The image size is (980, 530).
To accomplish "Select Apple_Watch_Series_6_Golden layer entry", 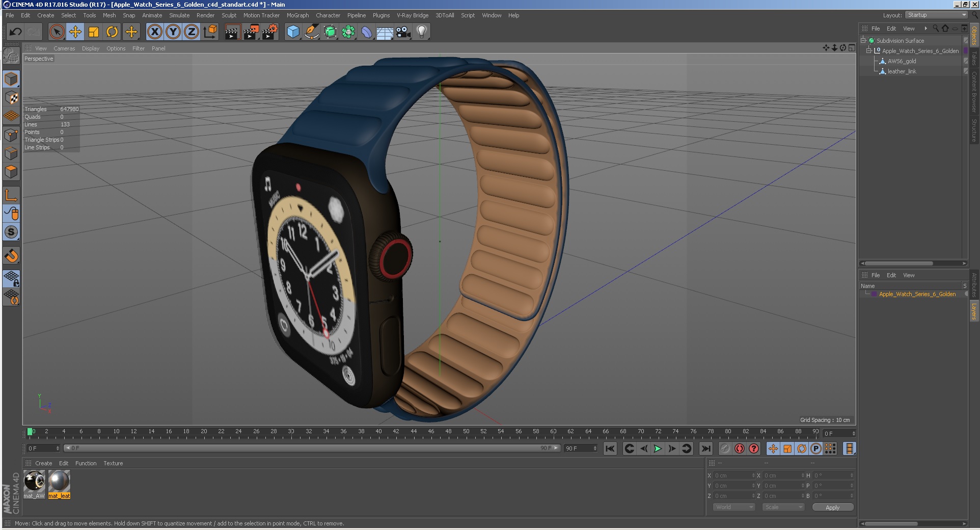I will tap(917, 294).
